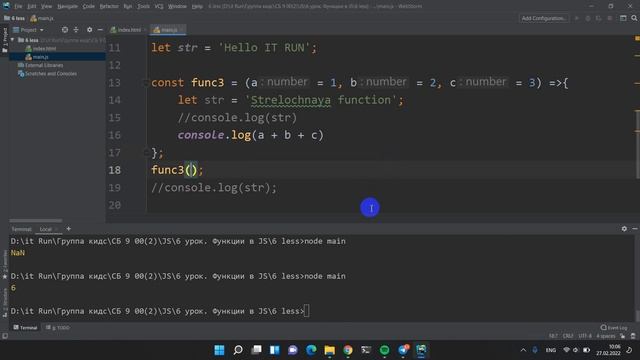
Task: Open Windows taskbar Search
Action: 238,350
